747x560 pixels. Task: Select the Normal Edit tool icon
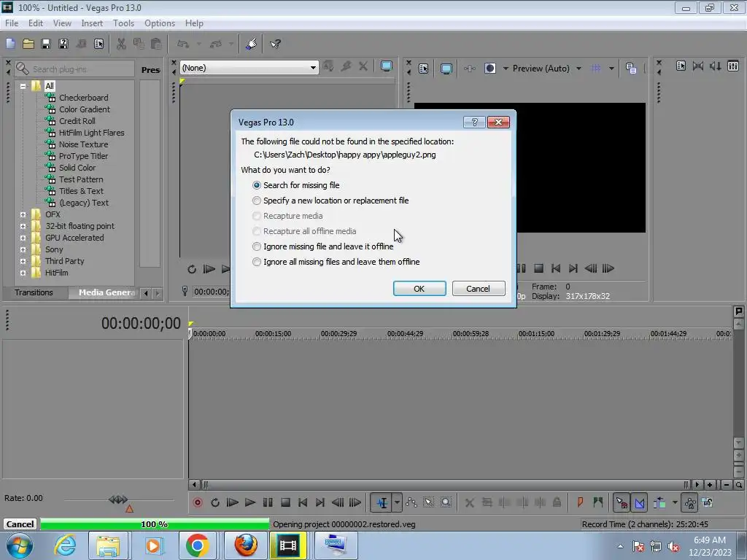coord(382,502)
